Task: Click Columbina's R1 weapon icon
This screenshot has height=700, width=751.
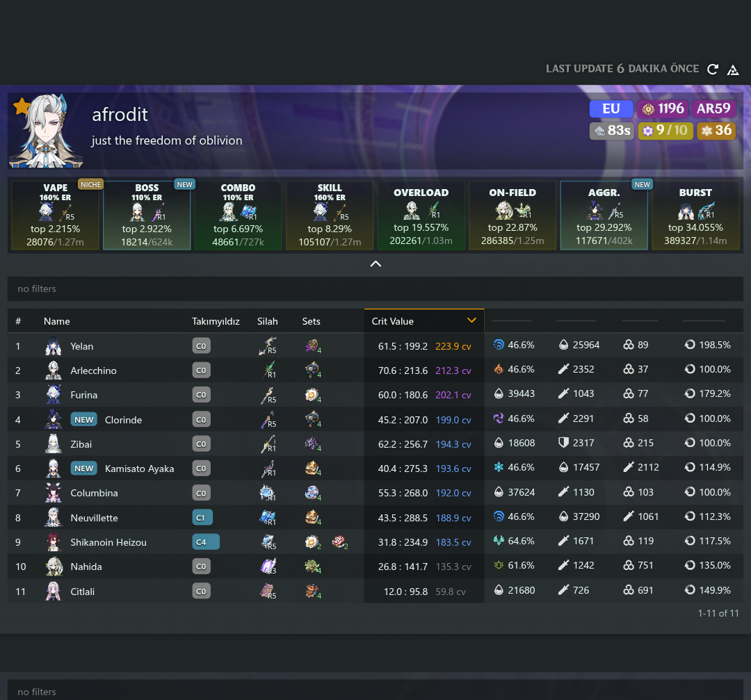Action: click(x=267, y=493)
